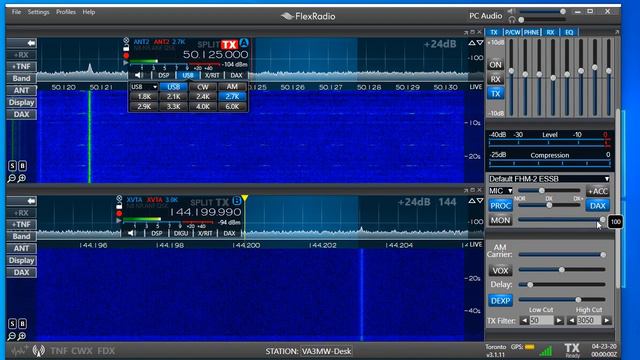Click the yellow slice B frequency marker
640x360 pixels.
pyautogui.click(x=244, y=198)
